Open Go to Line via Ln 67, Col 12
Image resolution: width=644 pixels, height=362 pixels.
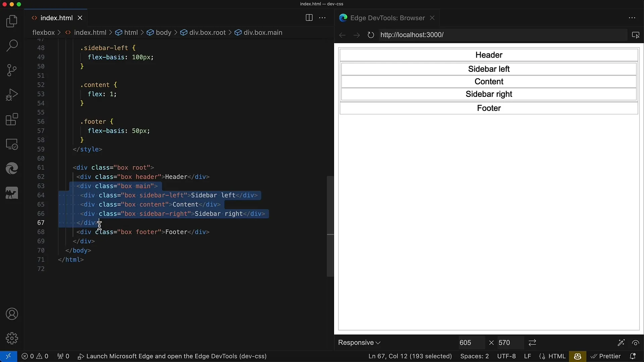tap(410, 356)
